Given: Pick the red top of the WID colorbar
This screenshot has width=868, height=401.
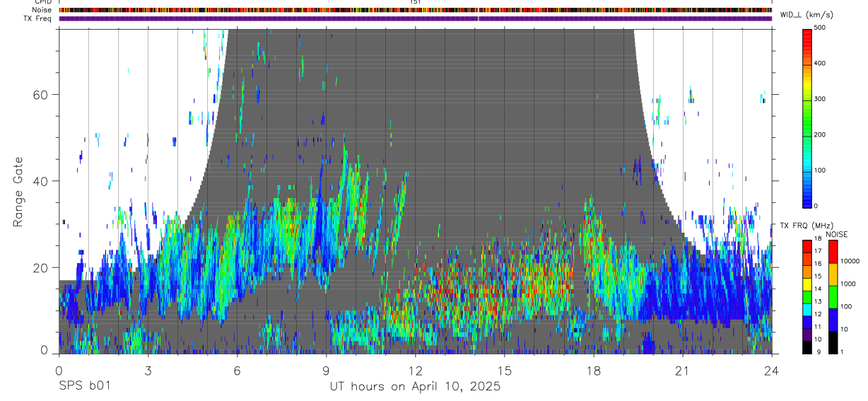Looking at the screenshot, I should tap(807, 34).
